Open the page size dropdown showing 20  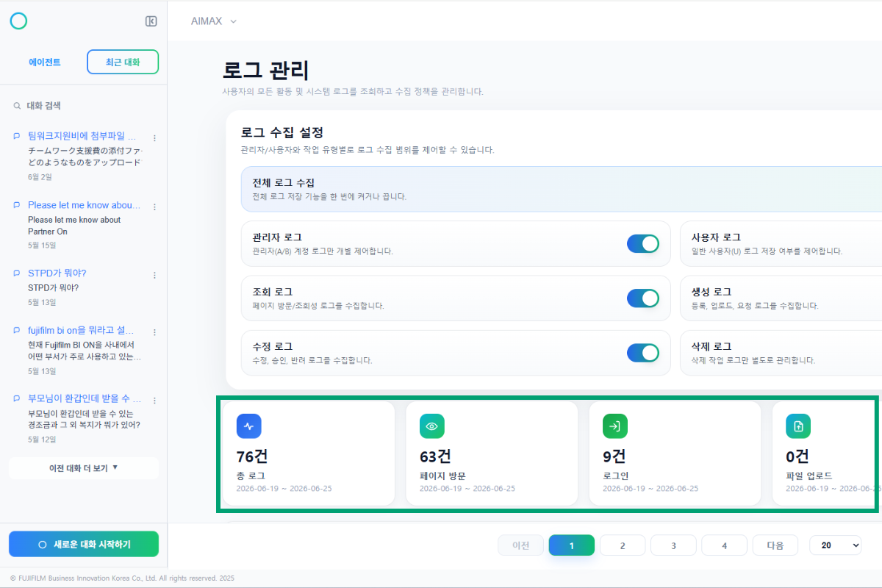(x=835, y=545)
